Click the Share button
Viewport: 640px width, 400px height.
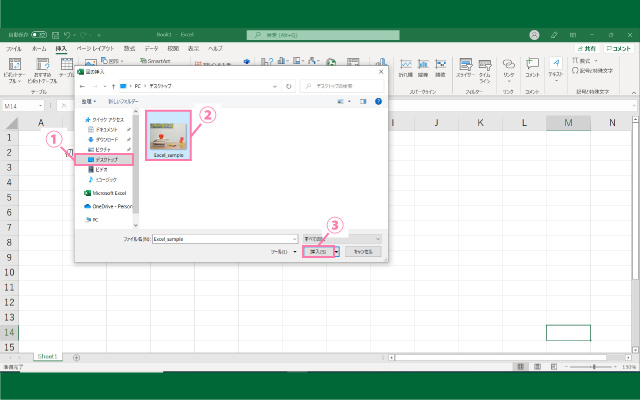587,49
